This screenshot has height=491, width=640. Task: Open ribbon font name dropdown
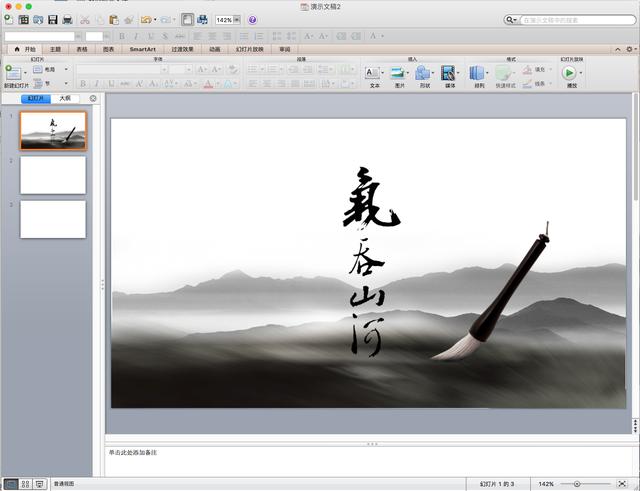coord(164,70)
